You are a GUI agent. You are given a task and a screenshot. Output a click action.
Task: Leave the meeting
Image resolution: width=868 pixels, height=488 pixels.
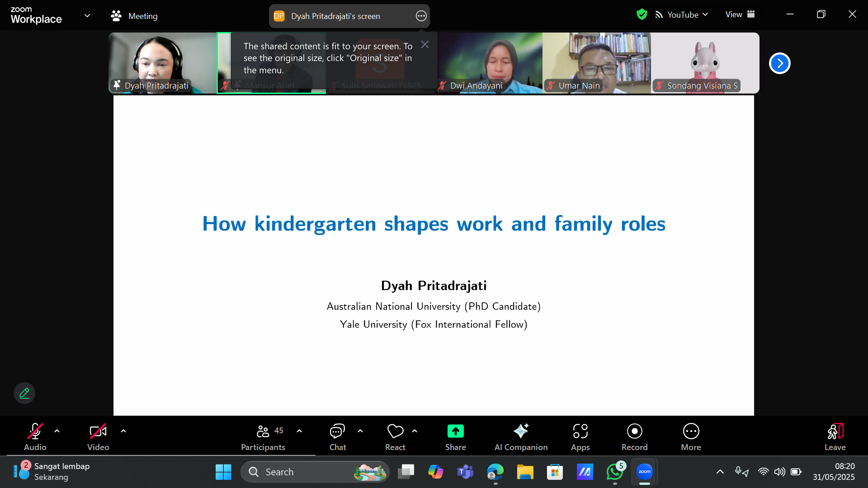(835, 437)
